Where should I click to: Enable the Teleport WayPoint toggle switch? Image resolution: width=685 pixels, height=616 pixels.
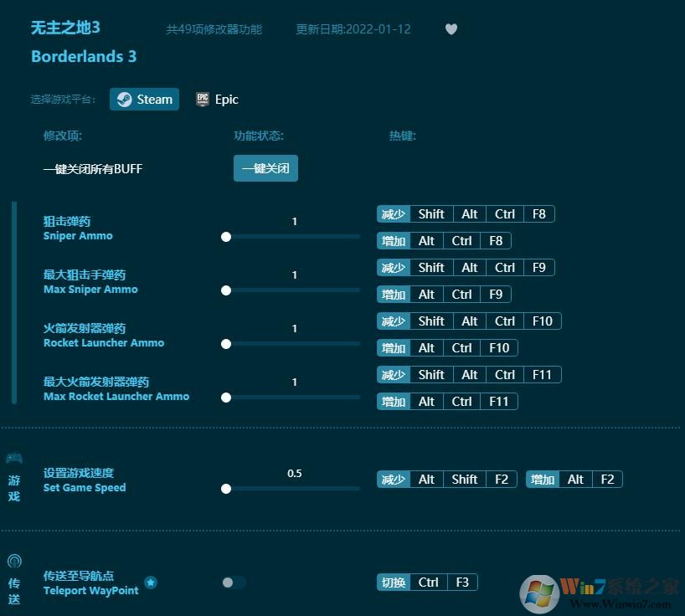tap(233, 583)
